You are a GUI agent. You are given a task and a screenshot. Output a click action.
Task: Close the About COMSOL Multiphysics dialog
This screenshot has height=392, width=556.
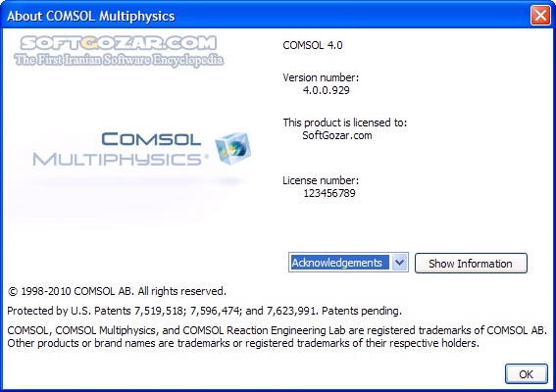pyautogui.click(x=540, y=16)
